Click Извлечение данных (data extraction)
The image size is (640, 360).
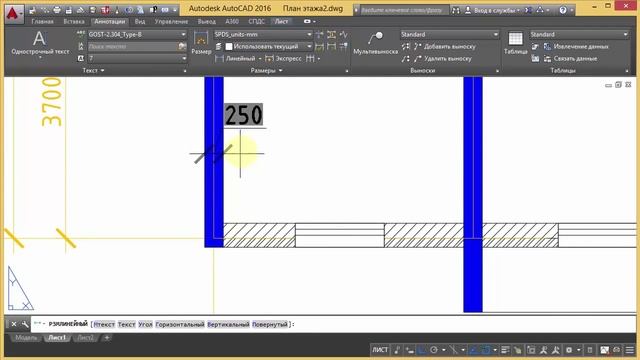pyautogui.click(x=576, y=47)
